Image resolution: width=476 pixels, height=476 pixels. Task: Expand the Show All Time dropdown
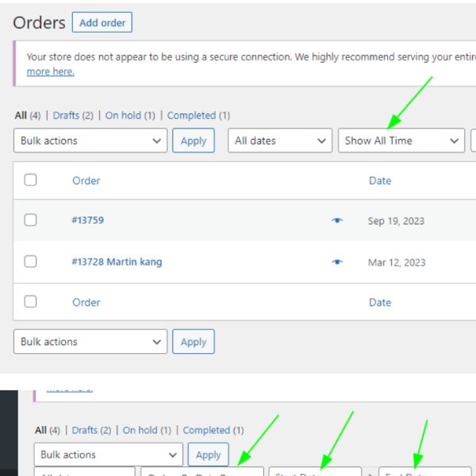pos(401,140)
